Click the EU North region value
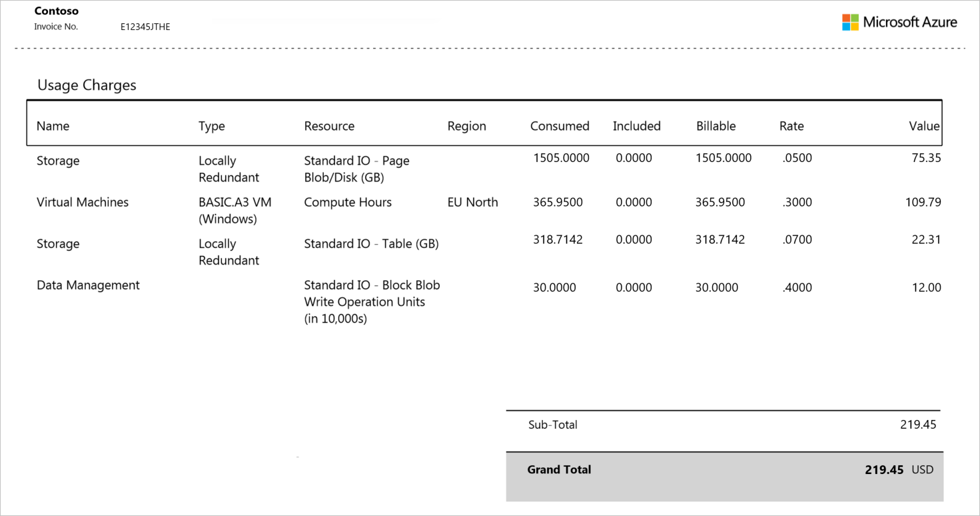This screenshot has width=980, height=516. (473, 202)
